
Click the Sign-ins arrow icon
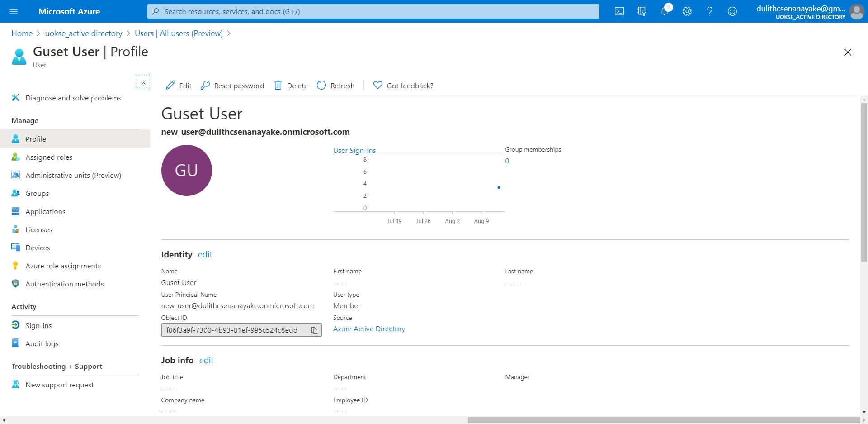(15, 325)
